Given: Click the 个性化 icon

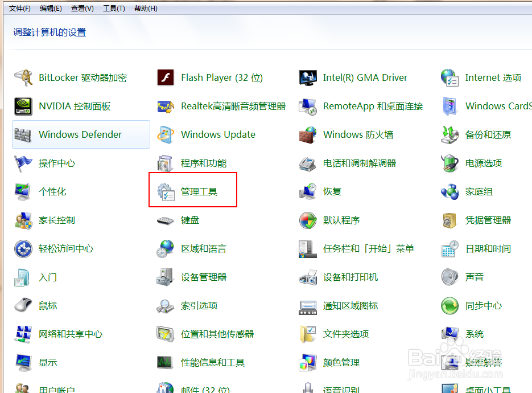Looking at the screenshot, I should [23, 192].
